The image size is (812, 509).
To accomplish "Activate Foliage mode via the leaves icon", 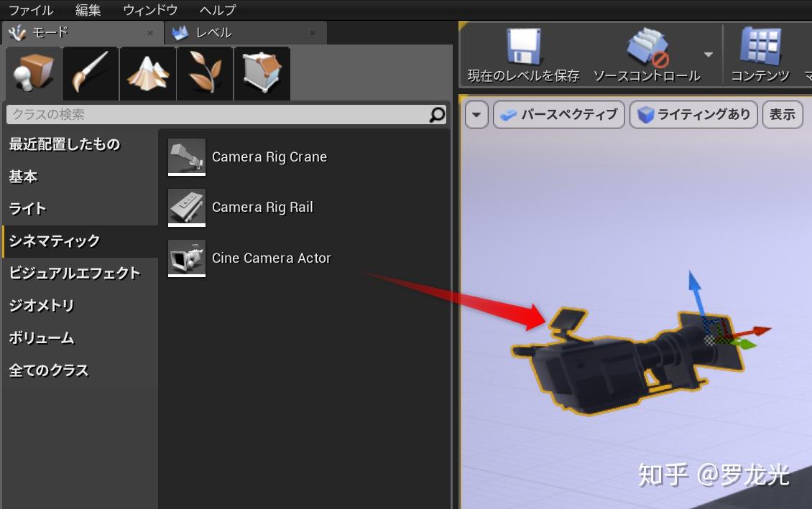I will tap(204, 73).
